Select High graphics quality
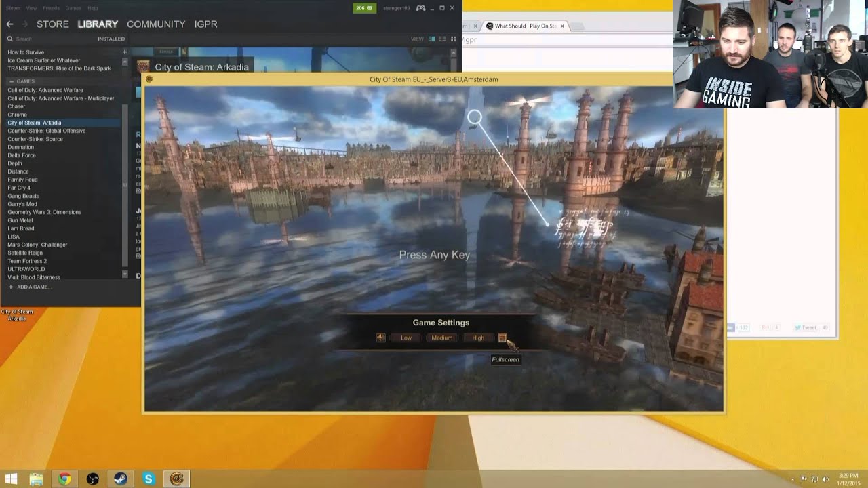 [478, 338]
